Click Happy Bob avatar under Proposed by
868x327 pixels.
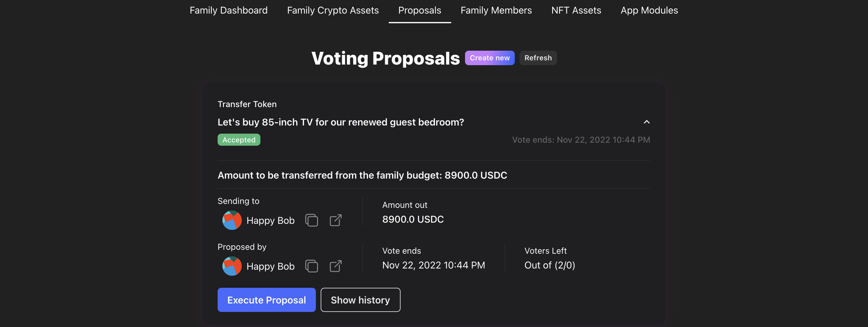(232, 266)
